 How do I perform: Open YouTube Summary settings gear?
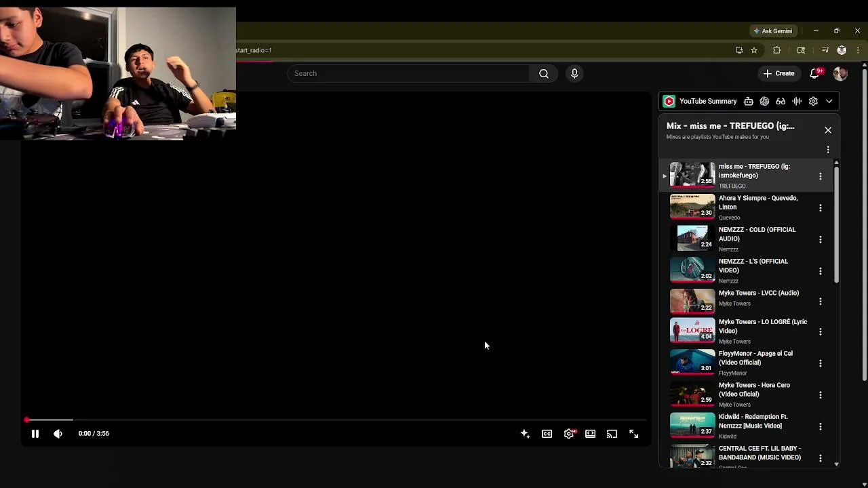813,101
